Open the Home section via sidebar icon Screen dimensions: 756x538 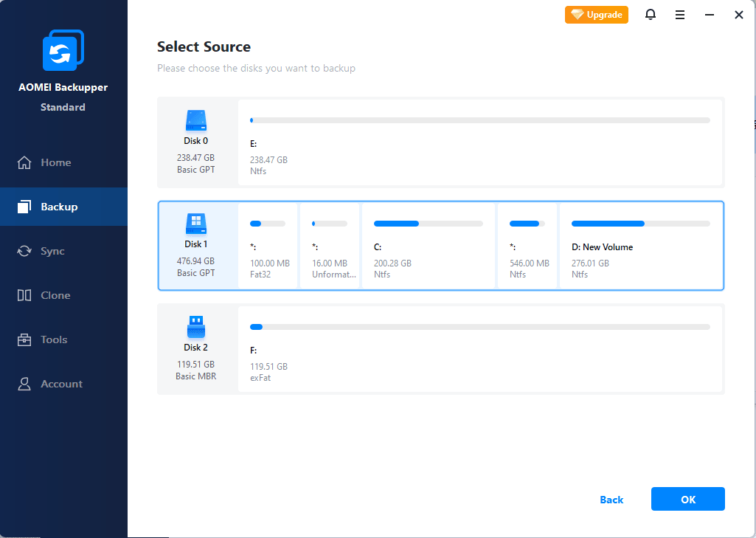pos(25,162)
